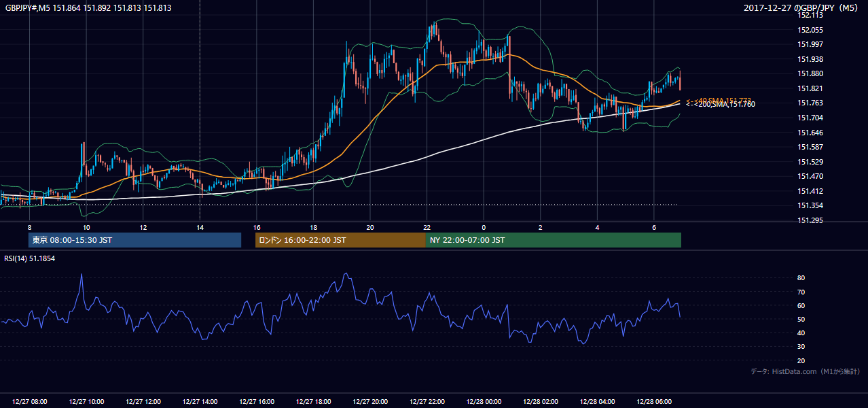Select the NY 22:00-07:00 JST session bar
This screenshot has height=408, width=868.
pyautogui.click(x=554, y=240)
